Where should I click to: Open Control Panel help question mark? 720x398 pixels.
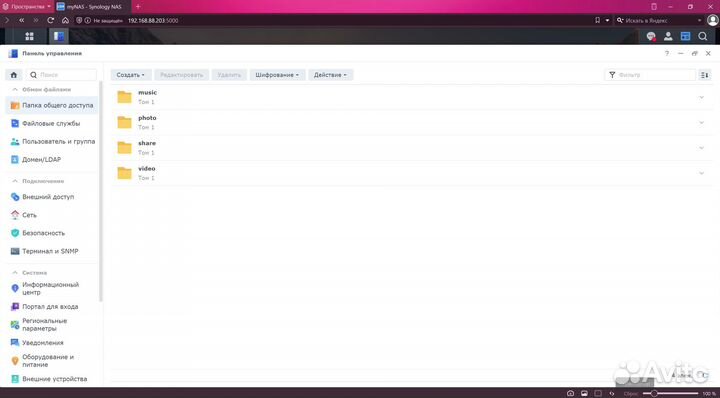click(667, 54)
